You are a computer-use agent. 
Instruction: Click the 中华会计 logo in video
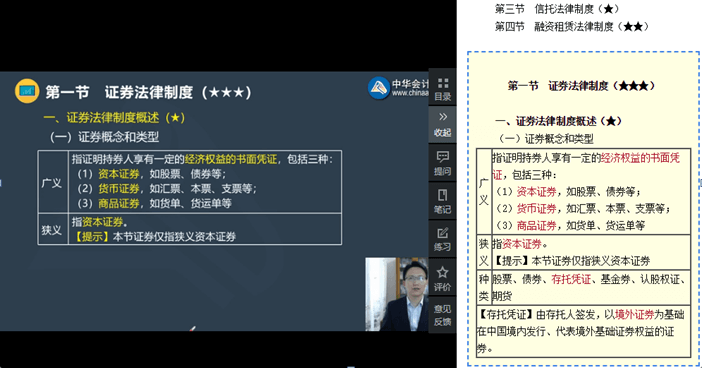click(x=398, y=88)
